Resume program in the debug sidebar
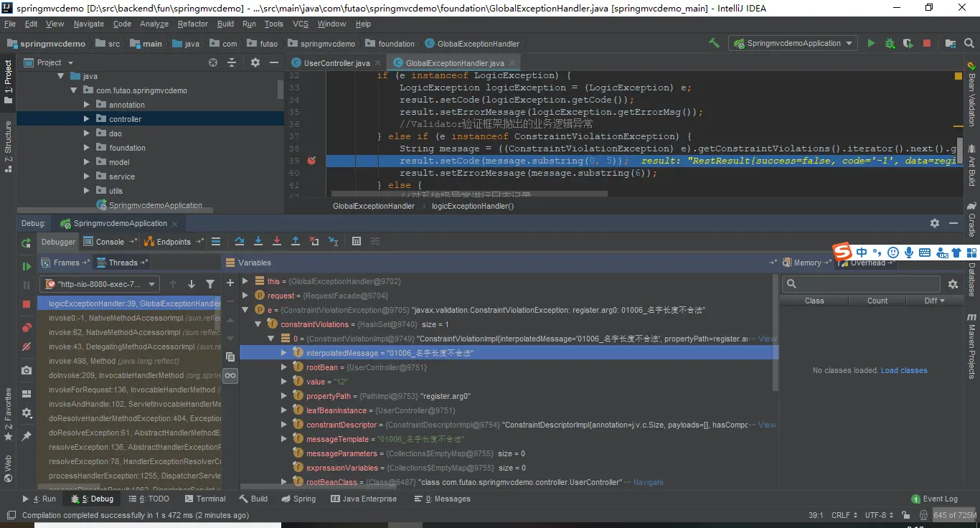 pyautogui.click(x=27, y=266)
